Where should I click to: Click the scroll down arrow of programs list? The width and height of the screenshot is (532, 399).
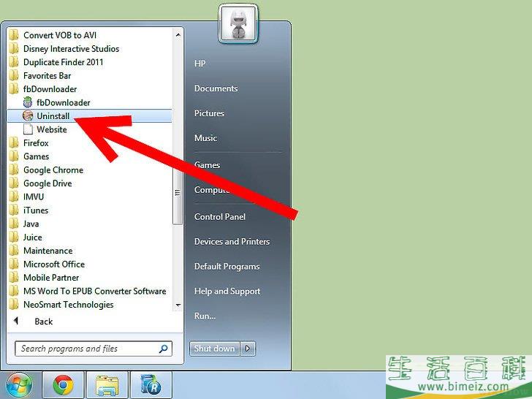[178, 305]
